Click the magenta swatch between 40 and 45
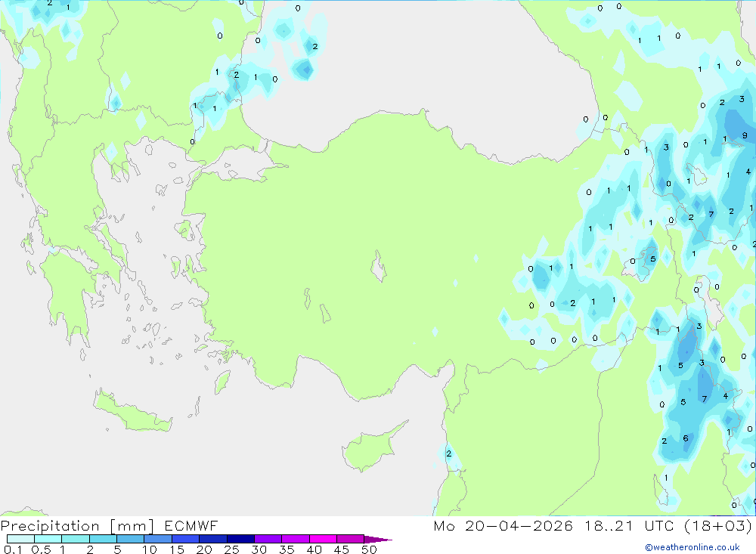756x554 pixels. tap(323, 539)
